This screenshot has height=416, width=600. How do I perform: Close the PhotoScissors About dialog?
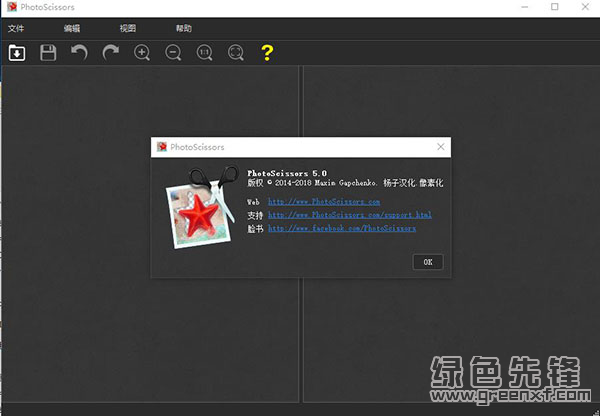(x=441, y=147)
